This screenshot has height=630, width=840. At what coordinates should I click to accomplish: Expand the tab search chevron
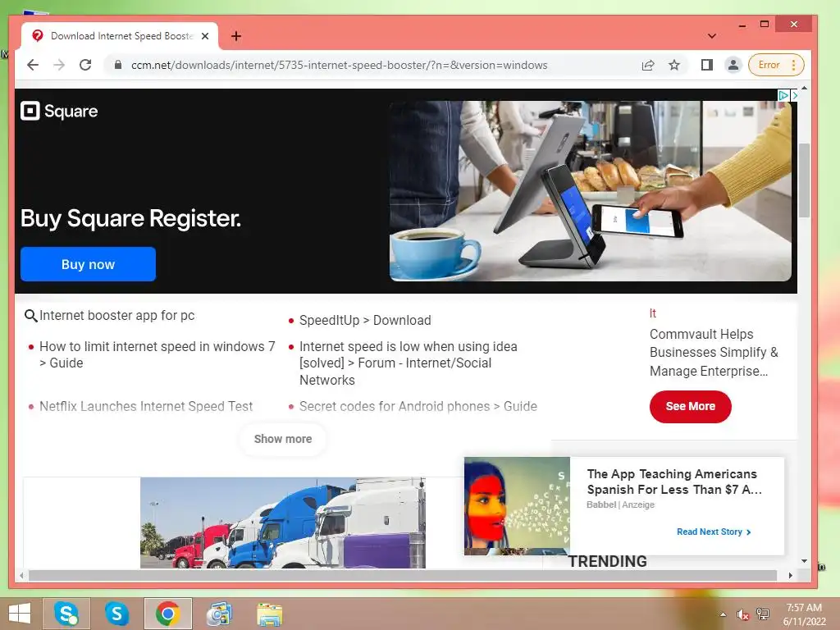click(x=712, y=36)
